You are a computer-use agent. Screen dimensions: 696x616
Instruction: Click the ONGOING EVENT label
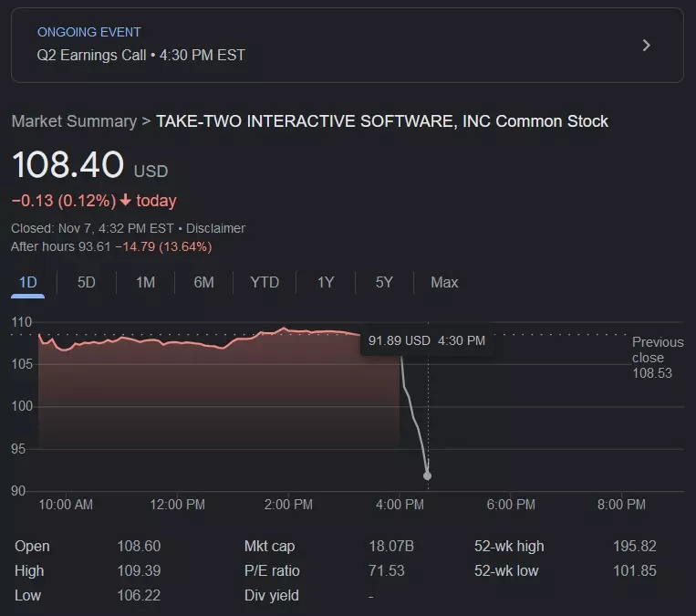tap(88, 32)
